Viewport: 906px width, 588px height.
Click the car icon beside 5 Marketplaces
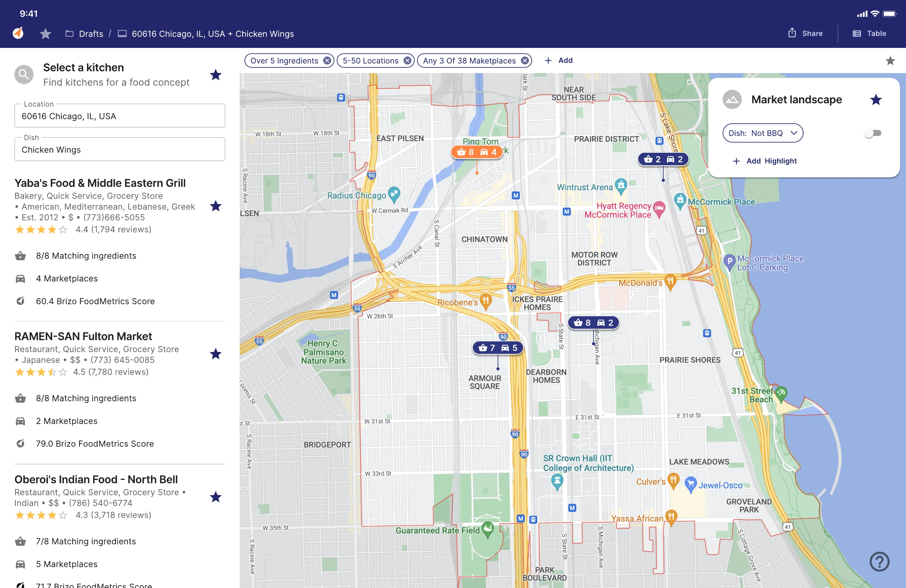tap(21, 564)
